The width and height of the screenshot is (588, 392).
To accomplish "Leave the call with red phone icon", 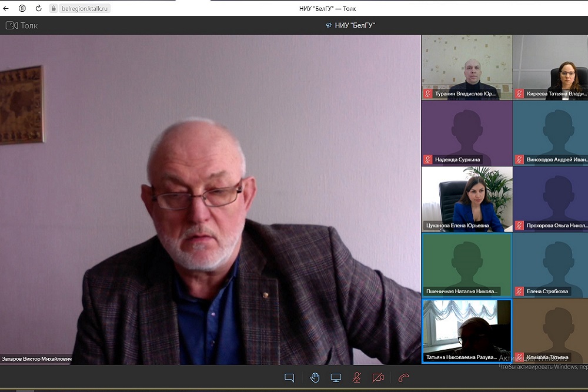I will coord(403,378).
